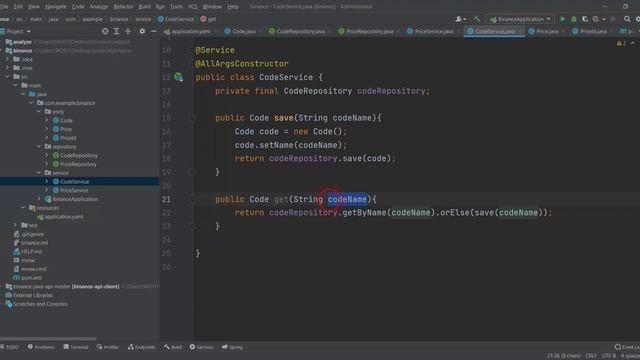Click the BinanceApplication Spring class icon in tree
The width and height of the screenshot is (640, 360).
point(48,199)
